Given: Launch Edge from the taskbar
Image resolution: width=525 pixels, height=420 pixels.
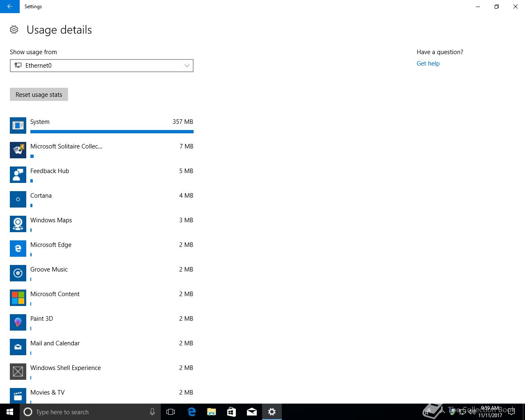Looking at the screenshot, I should click(x=192, y=412).
